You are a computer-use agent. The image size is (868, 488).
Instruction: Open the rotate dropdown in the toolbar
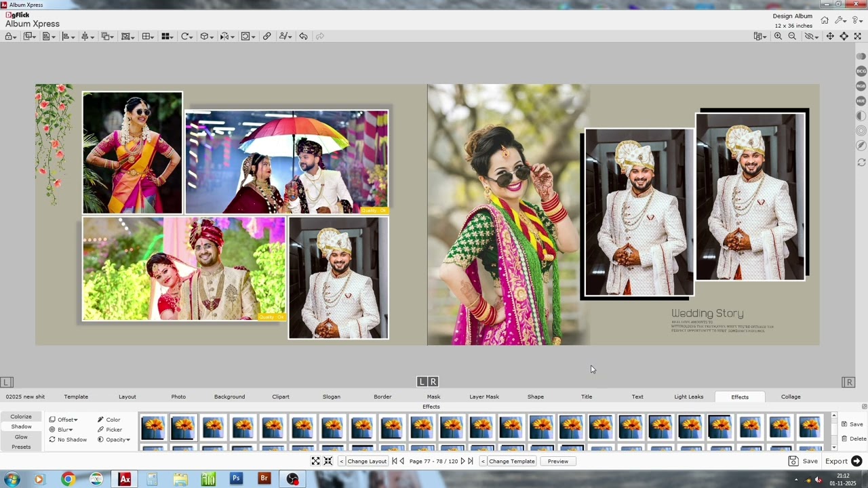186,36
